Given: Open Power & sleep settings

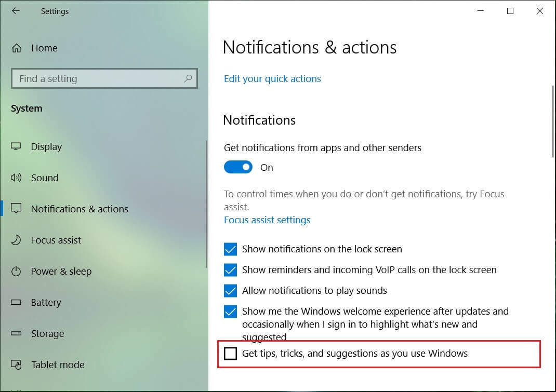Looking at the screenshot, I should [61, 271].
